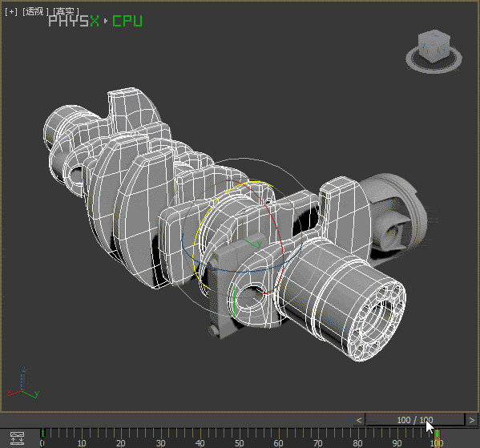Step to previous frame with < arrow

click(x=358, y=420)
